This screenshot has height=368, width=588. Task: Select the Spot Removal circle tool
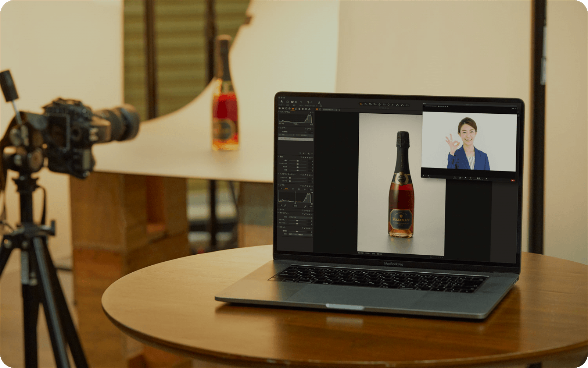click(x=388, y=105)
